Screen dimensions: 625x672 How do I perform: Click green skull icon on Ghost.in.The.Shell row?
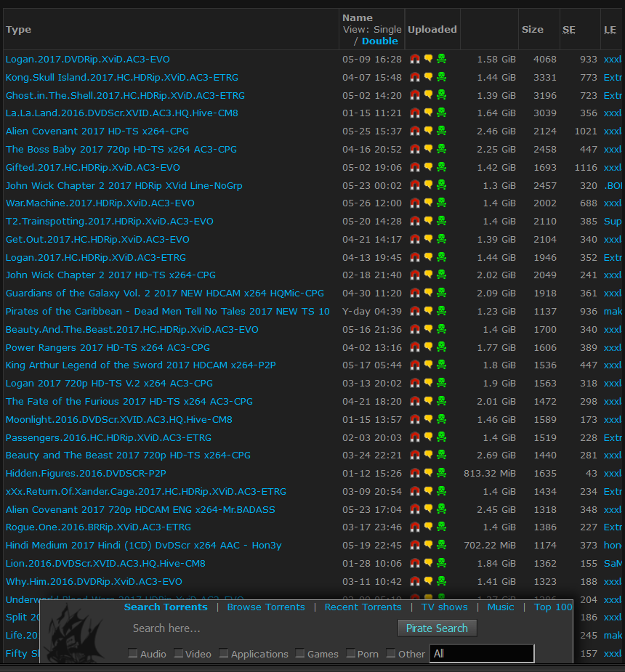coord(442,95)
